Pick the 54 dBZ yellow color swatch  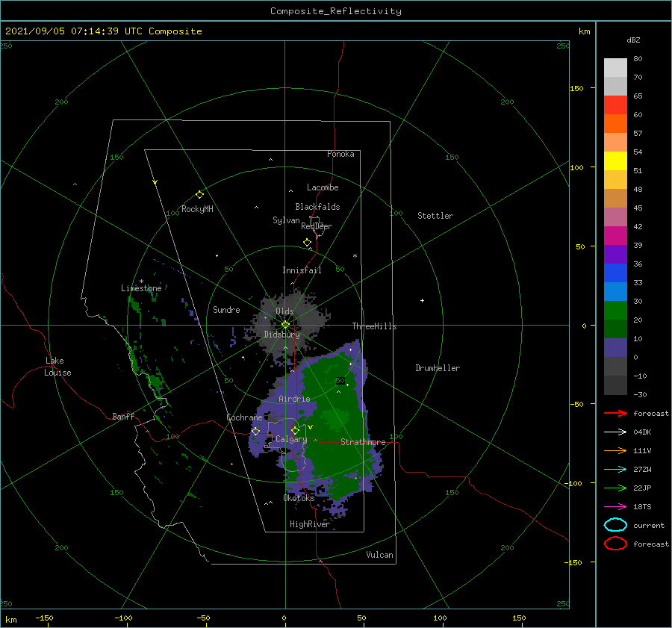[x=615, y=161]
